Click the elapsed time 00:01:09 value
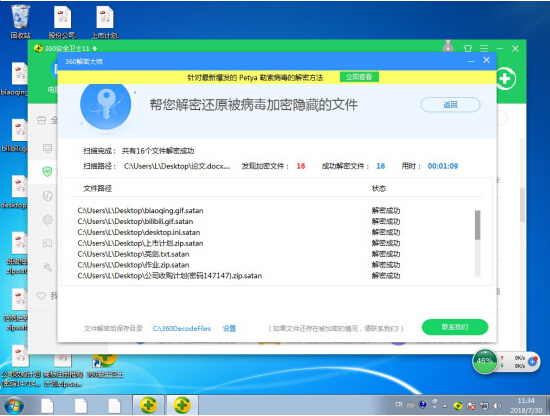 [443, 166]
